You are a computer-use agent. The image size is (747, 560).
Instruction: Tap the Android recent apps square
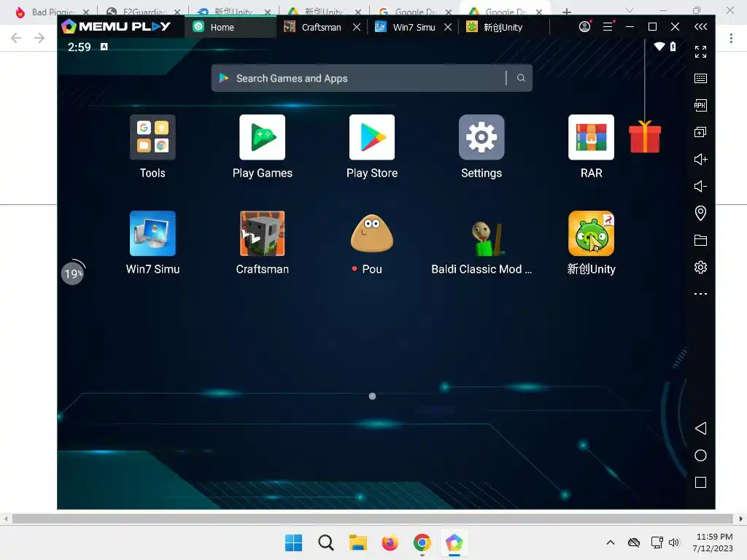[x=700, y=483]
